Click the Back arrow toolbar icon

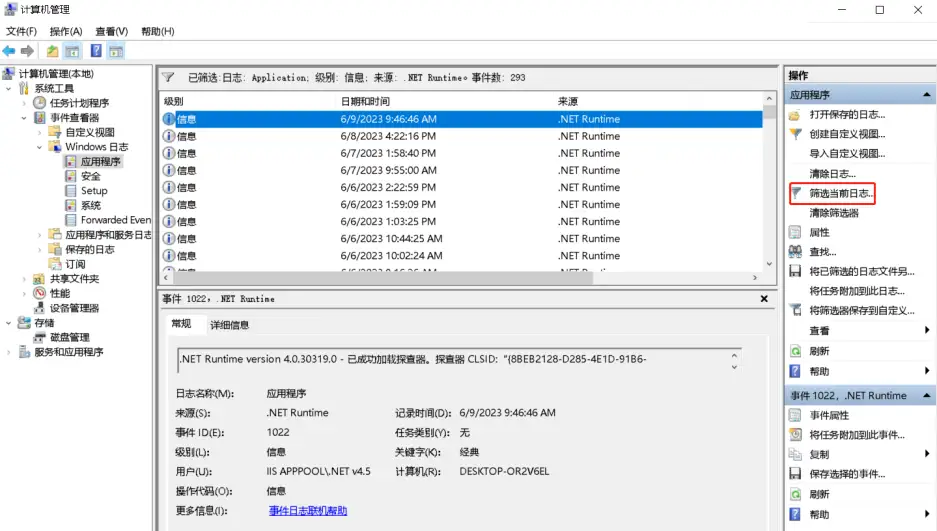pos(9,51)
